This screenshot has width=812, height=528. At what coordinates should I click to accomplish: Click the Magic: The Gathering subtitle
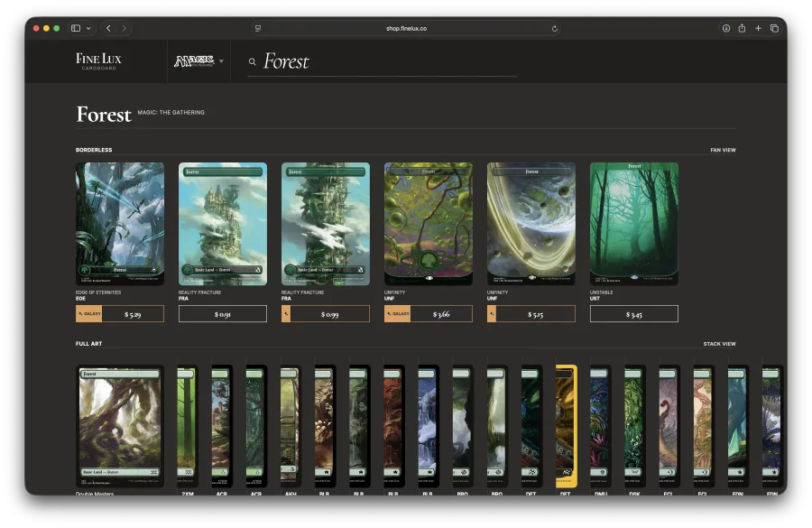[171, 112]
